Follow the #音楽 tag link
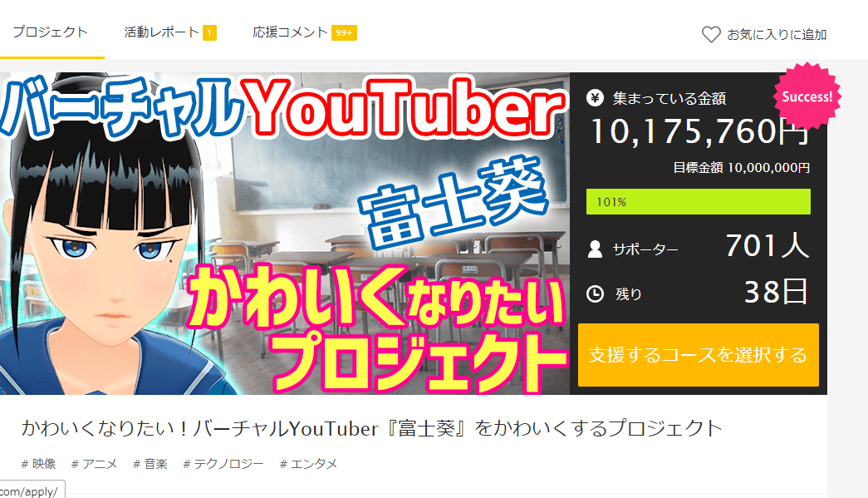The image size is (868, 498). [x=150, y=464]
